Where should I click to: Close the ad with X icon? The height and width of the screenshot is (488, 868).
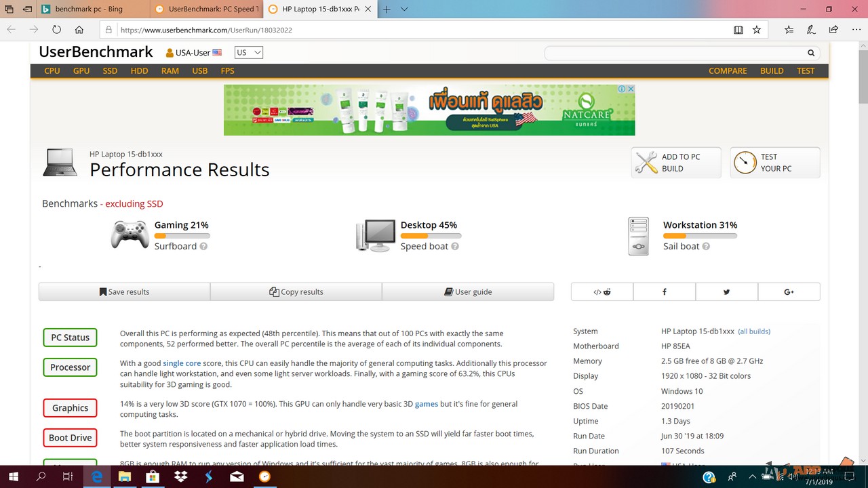click(631, 89)
